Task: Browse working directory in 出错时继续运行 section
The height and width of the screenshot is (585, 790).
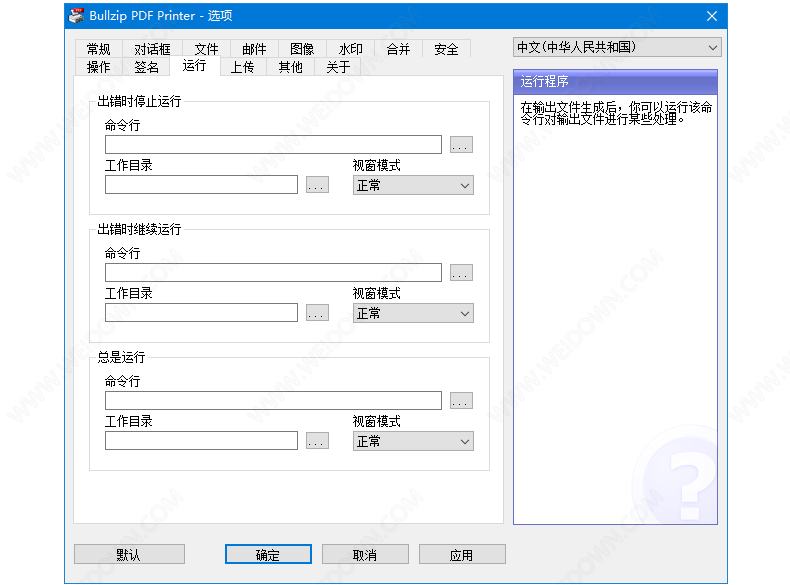Action: point(317,313)
